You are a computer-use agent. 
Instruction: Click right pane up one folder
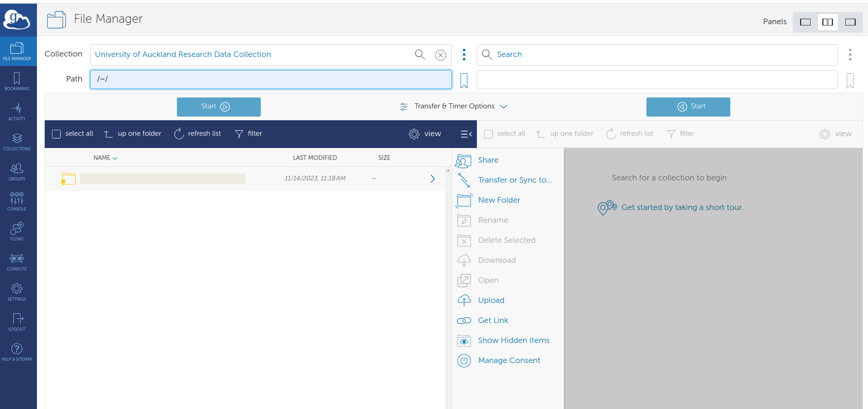pyautogui.click(x=565, y=133)
